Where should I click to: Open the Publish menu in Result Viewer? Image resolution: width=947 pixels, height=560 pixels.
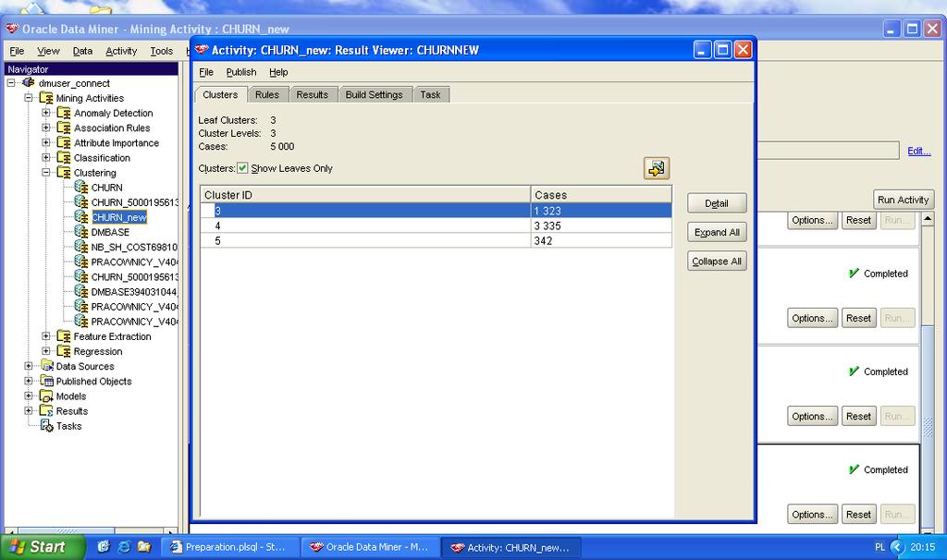tap(241, 72)
